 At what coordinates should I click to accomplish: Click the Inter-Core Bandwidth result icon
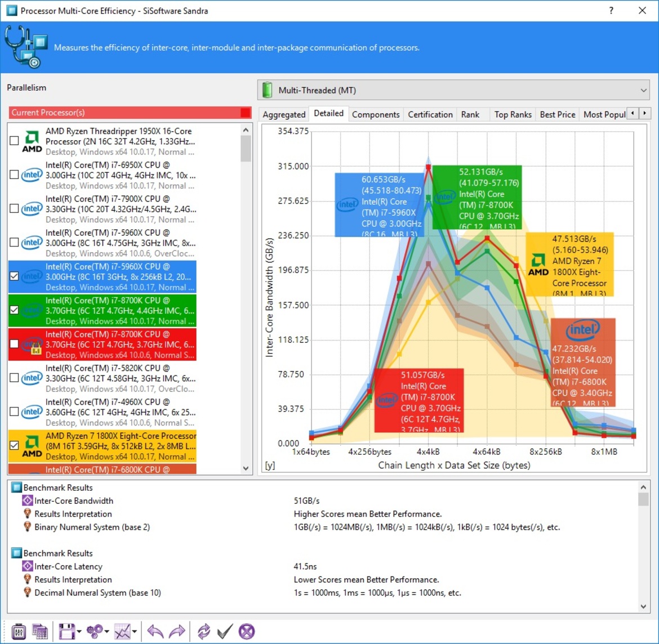[28, 500]
